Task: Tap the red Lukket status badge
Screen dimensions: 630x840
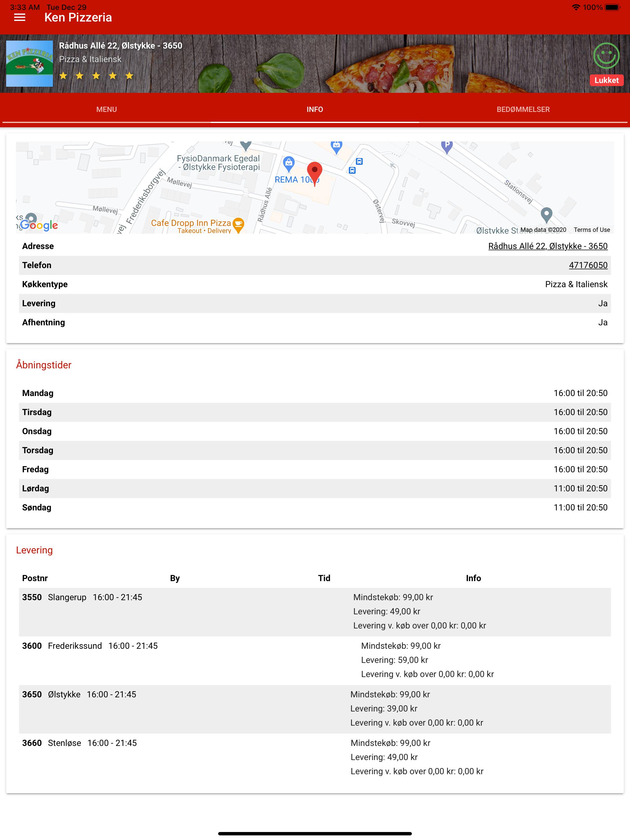Action: [x=606, y=80]
